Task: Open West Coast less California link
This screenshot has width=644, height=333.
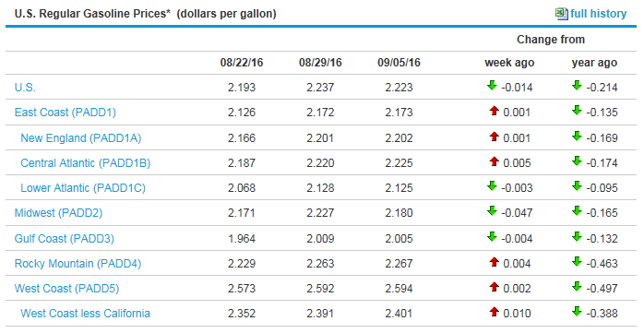Action: (x=85, y=314)
